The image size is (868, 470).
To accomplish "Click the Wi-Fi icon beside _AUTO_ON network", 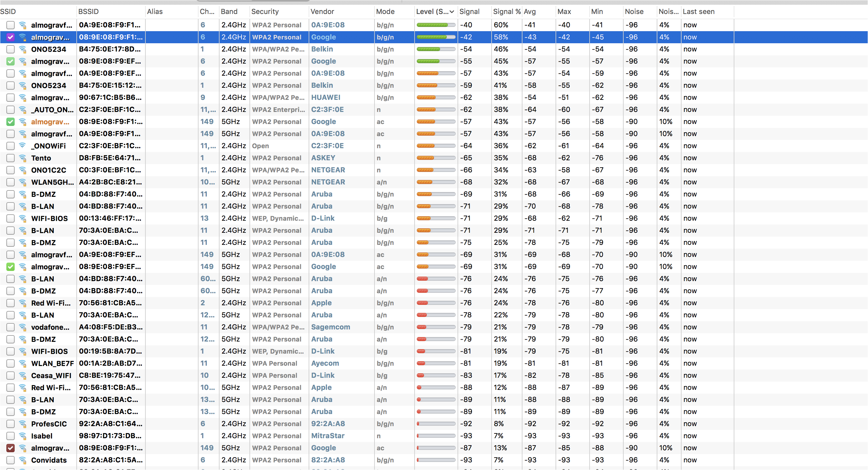I will coord(23,110).
